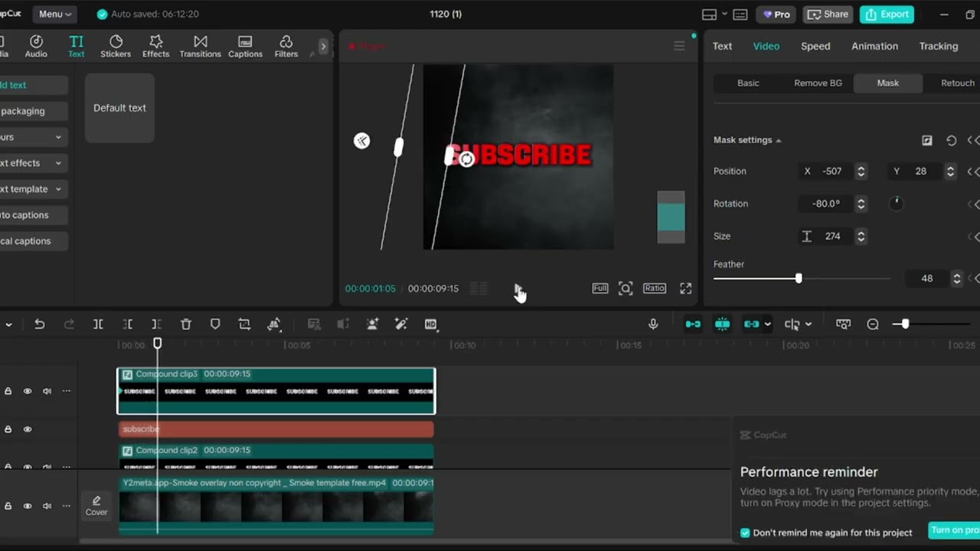Click the Rotation dial knob
This screenshot has width=980, height=551.
(896, 204)
